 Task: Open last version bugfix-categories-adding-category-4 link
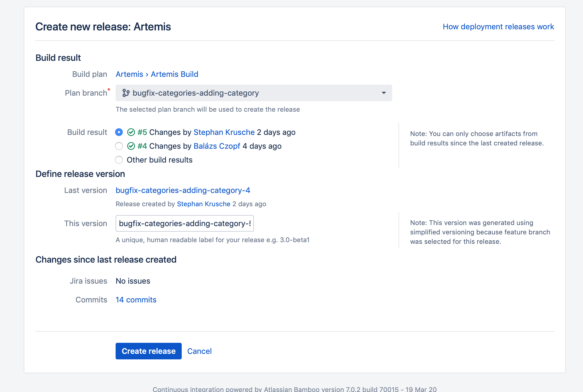(183, 190)
